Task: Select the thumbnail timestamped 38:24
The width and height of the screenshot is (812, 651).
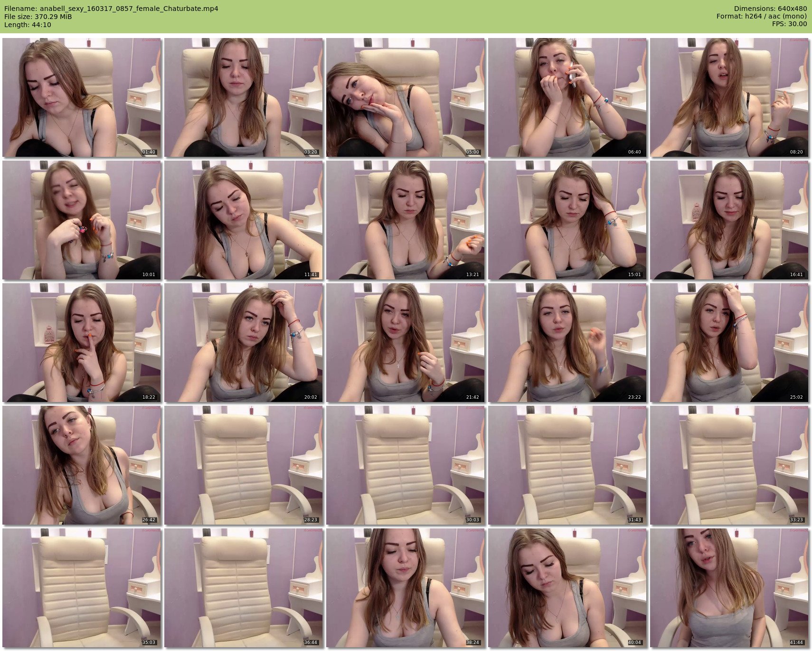Action: click(405, 588)
